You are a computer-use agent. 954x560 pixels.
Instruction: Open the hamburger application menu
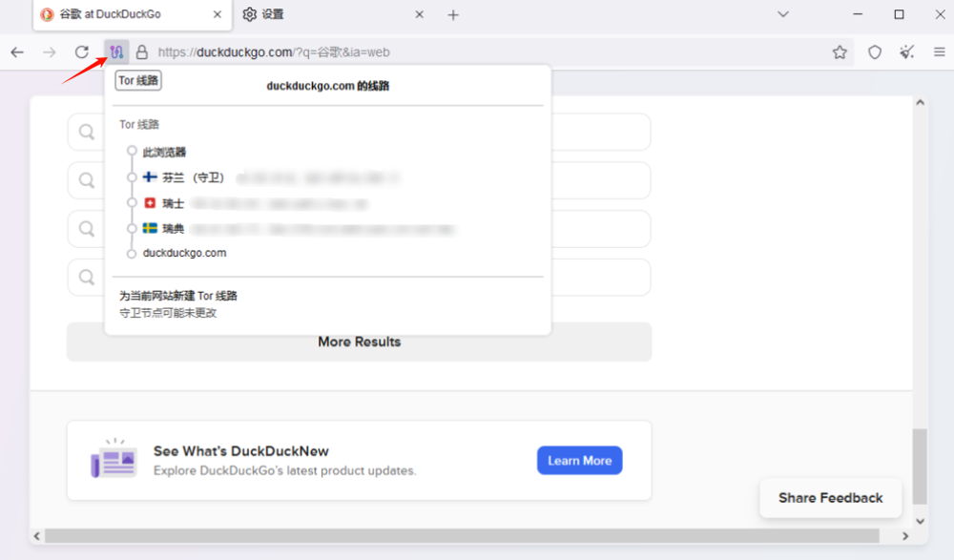[940, 52]
